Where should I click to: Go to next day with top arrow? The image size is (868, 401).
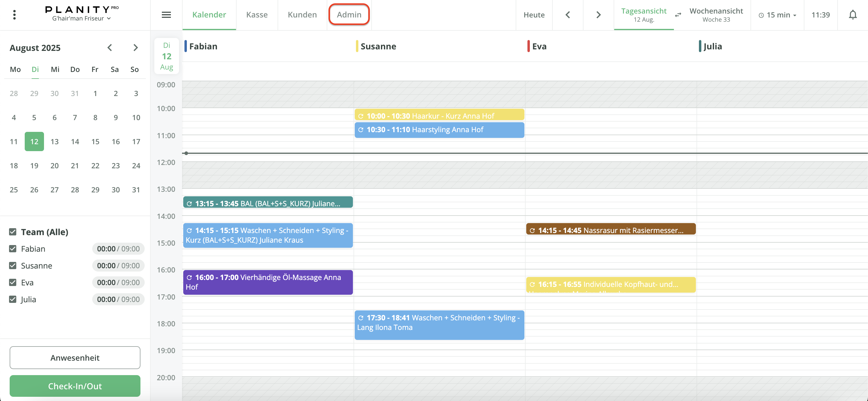click(599, 15)
